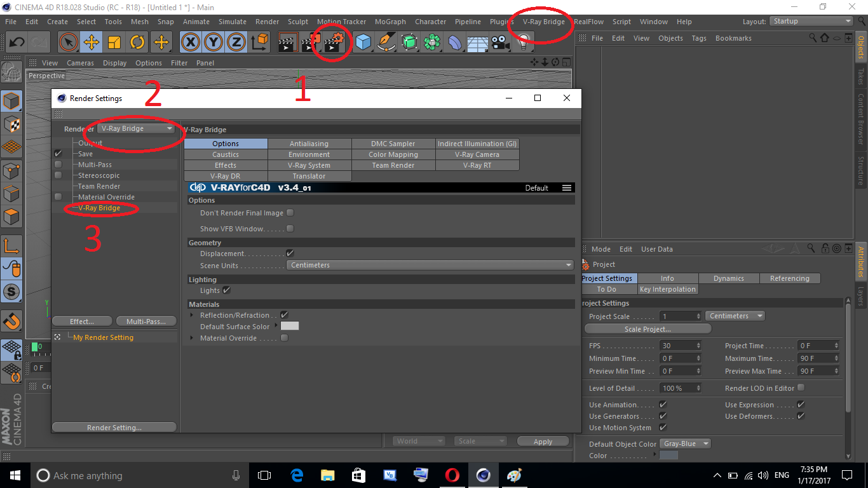Select My Render Setting preset
The height and width of the screenshot is (488, 868).
point(103,337)
